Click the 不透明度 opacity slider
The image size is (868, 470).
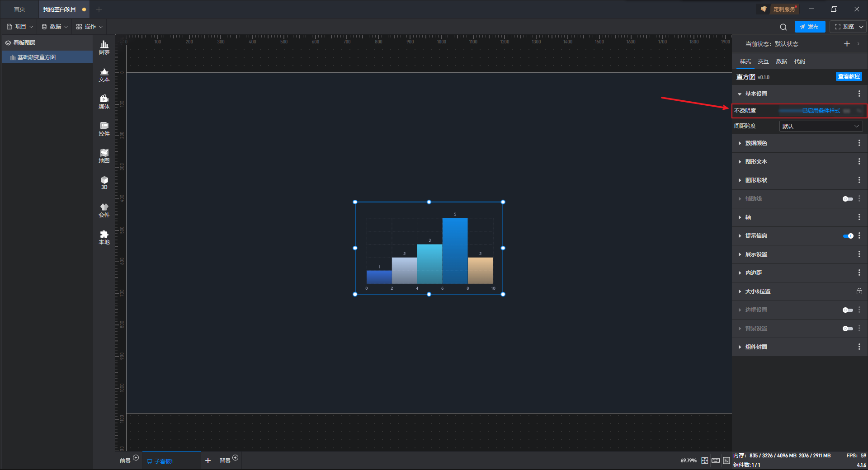(x=809, y=111)
